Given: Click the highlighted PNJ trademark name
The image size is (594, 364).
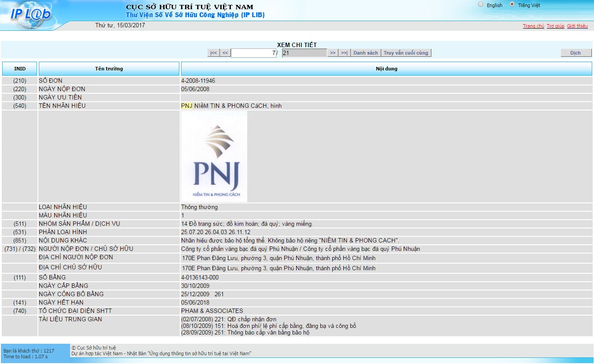Looking at the screenshot, I should [187, 106].
